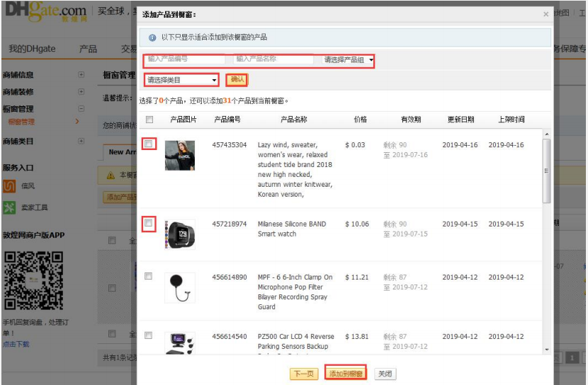Click price $ 13.81
Viewport: 588px width, 385px height.
pyautogui.click(x=357, y=336)
